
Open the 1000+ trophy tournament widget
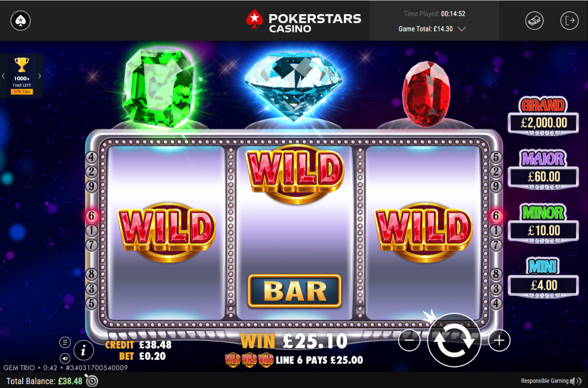click(x=22, y=76)
